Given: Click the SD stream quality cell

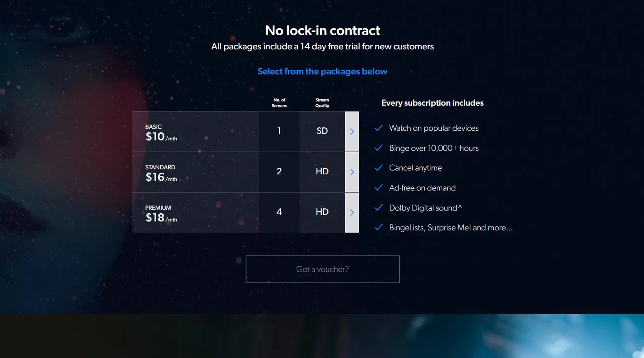Looking at the screenshot, I should (x=322, y=131).
